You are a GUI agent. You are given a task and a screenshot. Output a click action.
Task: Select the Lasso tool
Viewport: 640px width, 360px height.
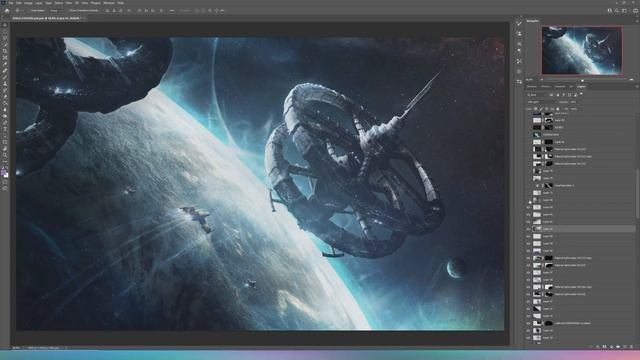click(5, 38)
